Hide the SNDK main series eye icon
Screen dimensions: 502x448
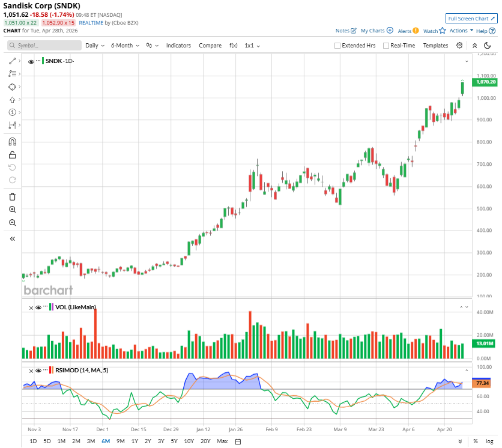coord(31,61)
